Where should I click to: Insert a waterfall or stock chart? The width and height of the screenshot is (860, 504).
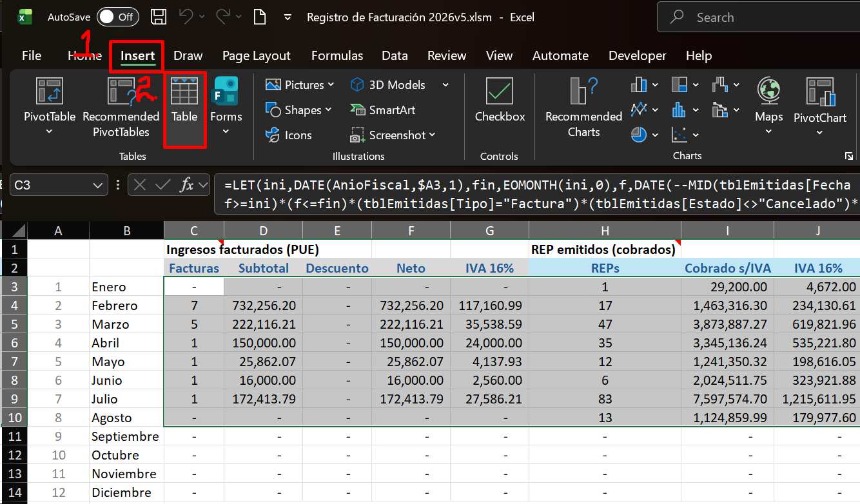[720, 84]
